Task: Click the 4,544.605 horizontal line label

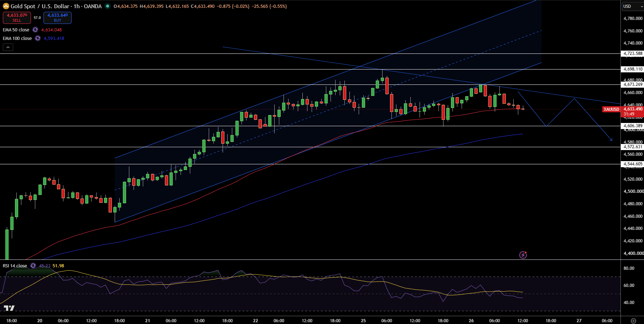Action: coord(633,164)
